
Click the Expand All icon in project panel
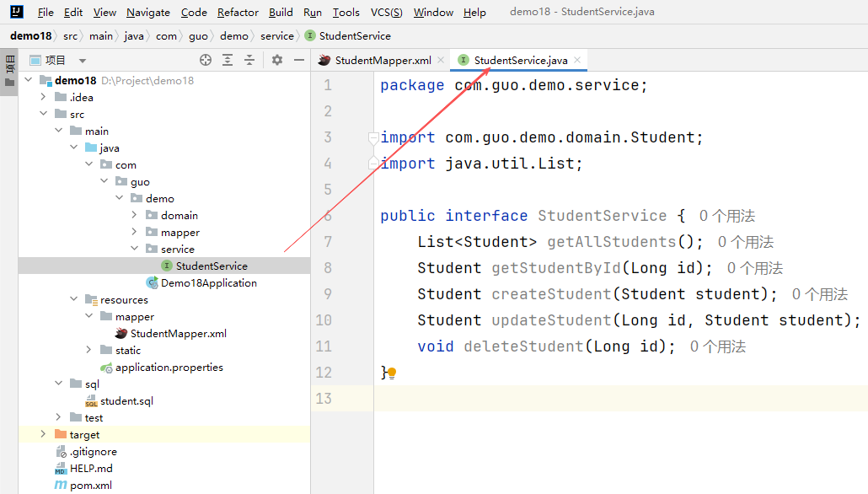[x=228, y=60]
